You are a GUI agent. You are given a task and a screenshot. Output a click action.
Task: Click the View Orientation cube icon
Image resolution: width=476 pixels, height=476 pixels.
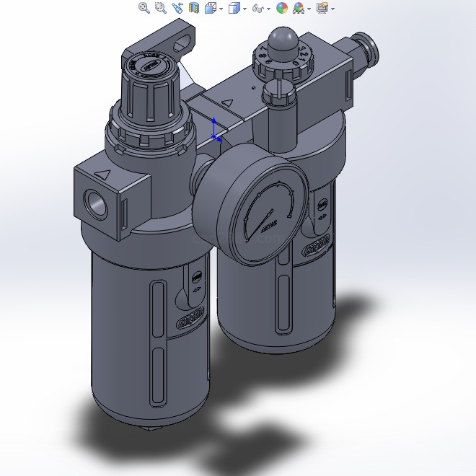tap(210, 8)
